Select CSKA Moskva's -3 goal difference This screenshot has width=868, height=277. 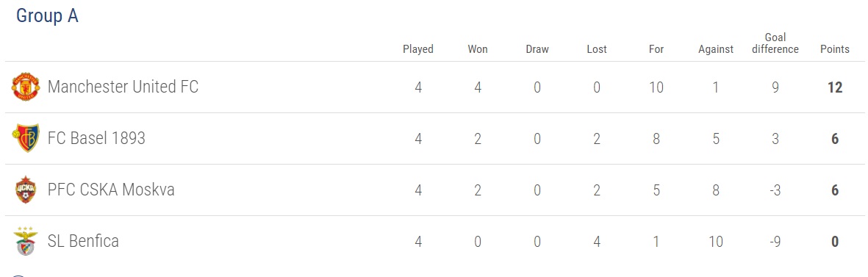(775, 190)
